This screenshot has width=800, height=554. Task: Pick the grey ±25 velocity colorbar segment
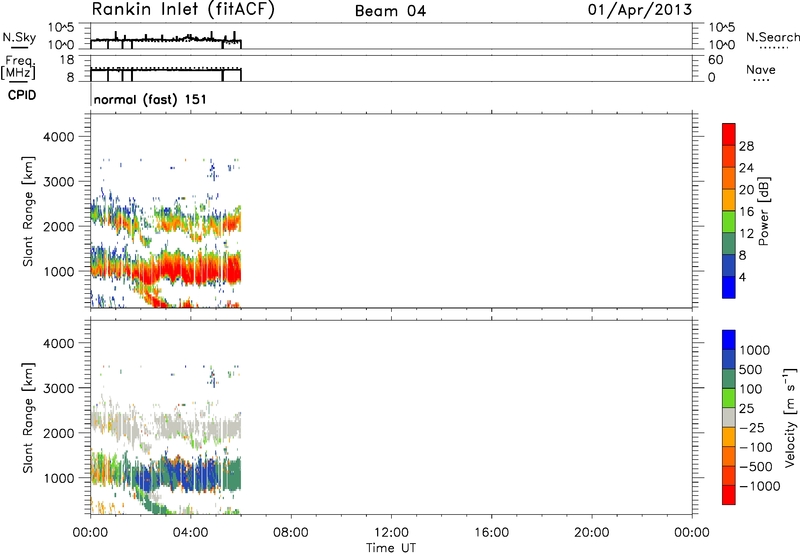[729, 417]
